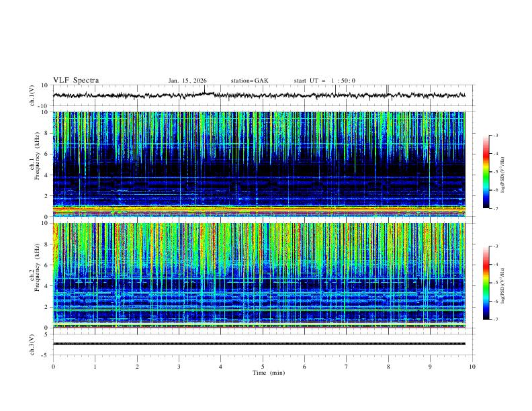Click the "ch.3(V)" axis label
The image size is (532, 411).
coord(32,345)
